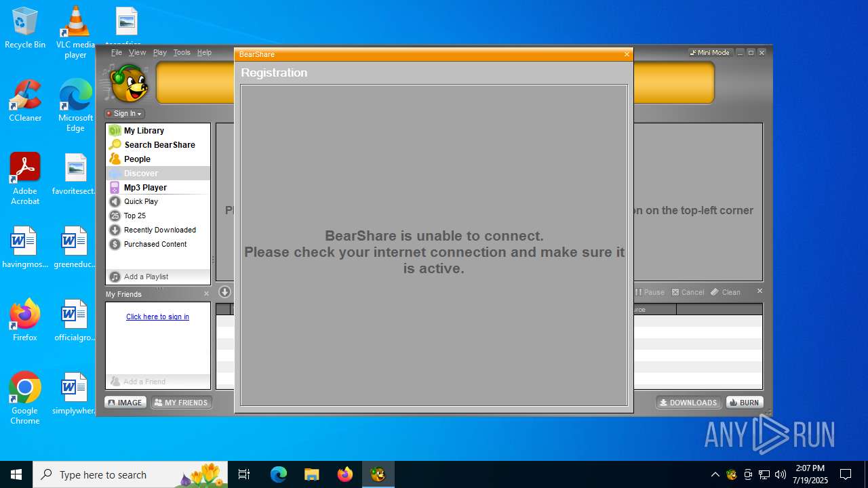The height and width of the screenshot is (488, 868).
Task: Toggle the DOWNLOADS panel button
Action: (688, 403)
